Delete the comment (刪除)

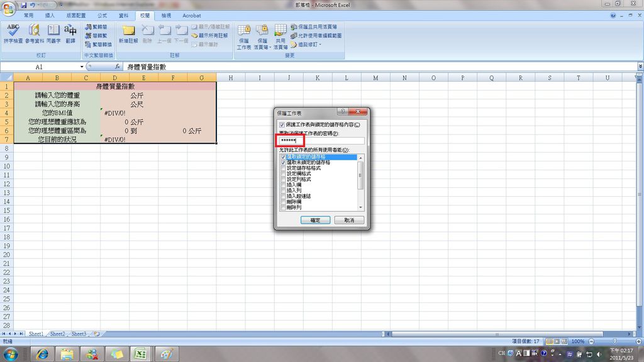click(x=147, y=34)
